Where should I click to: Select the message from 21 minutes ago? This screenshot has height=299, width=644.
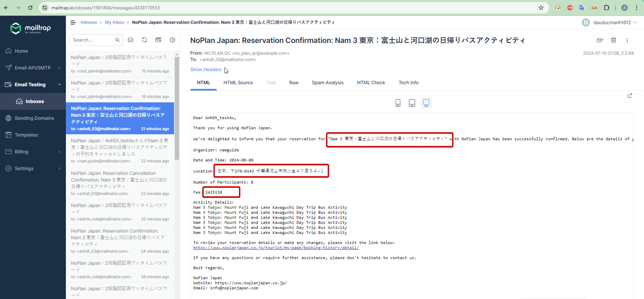click(x=120, y=118)
